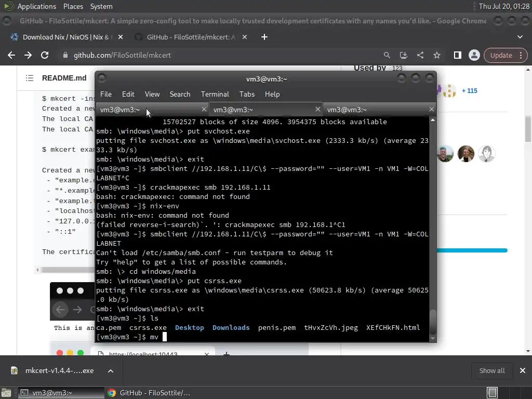Open new Chrome tab
Viewport: 532px width, 399px height.
[x=264, y=37]
